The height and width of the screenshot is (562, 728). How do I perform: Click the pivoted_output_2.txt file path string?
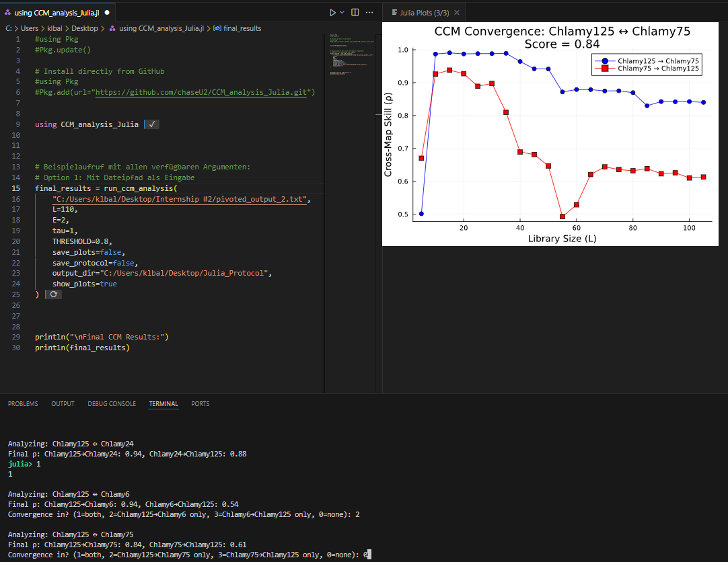pos(180,200)
